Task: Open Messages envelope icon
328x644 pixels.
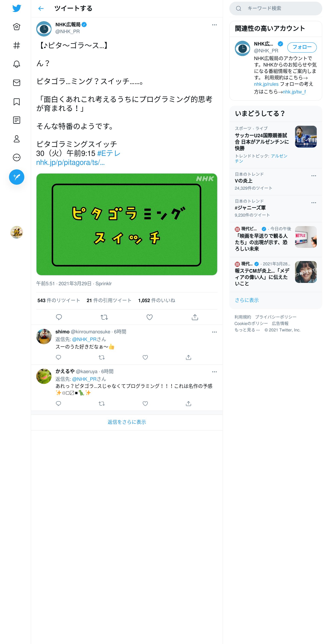Action: click(17, 83)
